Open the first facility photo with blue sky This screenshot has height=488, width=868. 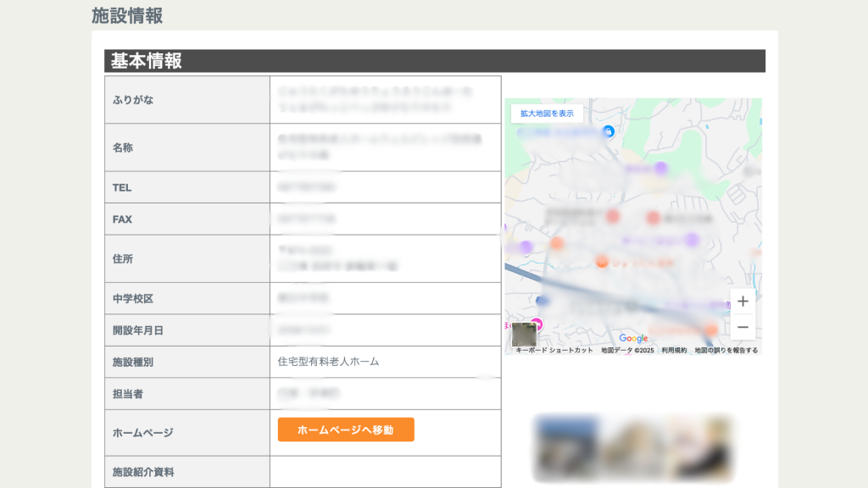tap(565, 446)
